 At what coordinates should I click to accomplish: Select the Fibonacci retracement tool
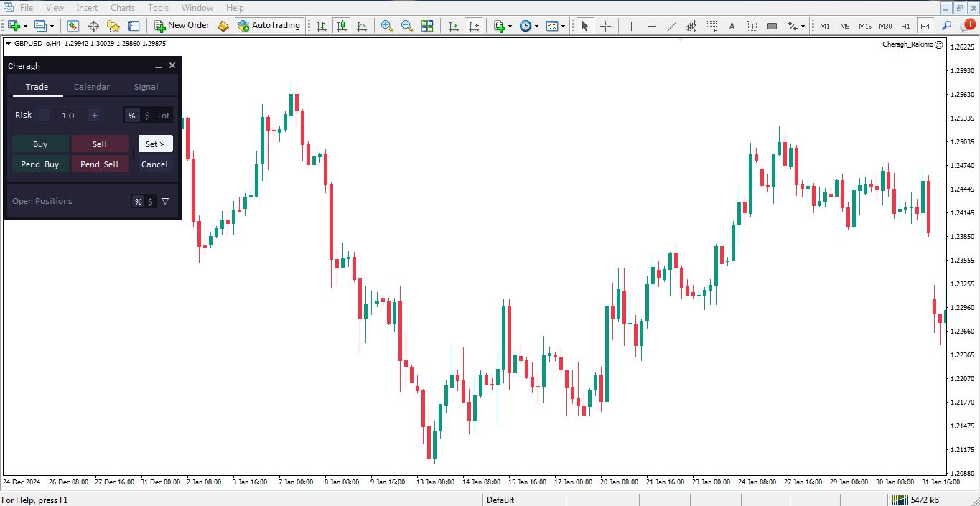tap(711, 26)
